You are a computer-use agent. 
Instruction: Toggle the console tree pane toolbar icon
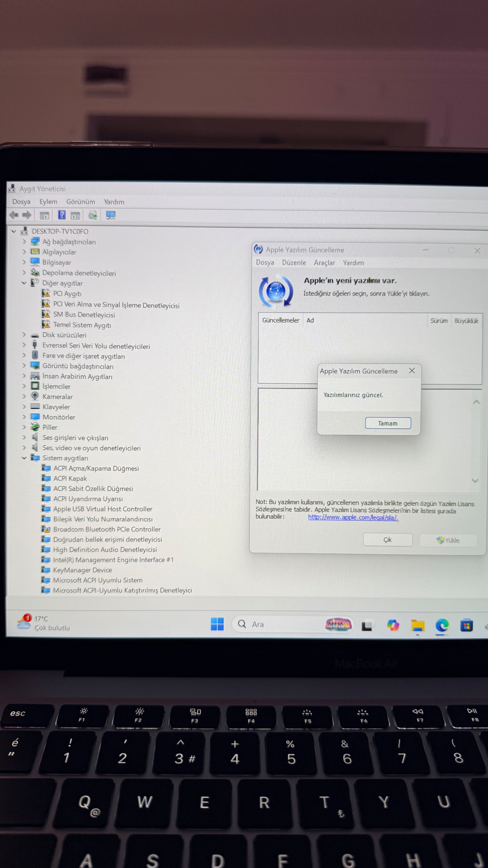pyautogui.click(x=45, y=216)
